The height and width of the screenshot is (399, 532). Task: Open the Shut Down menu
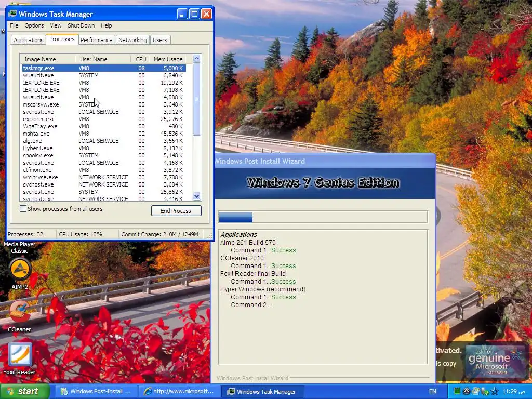[x=81, y=25]
